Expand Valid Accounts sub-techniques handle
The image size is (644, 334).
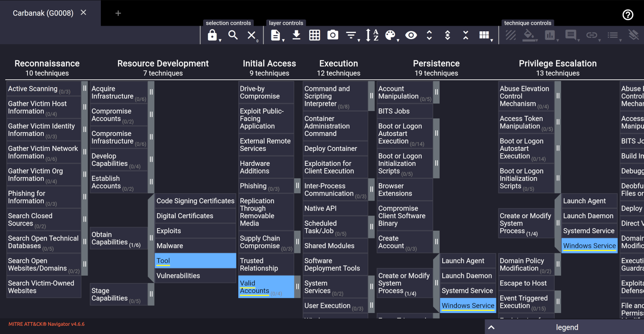297,287
